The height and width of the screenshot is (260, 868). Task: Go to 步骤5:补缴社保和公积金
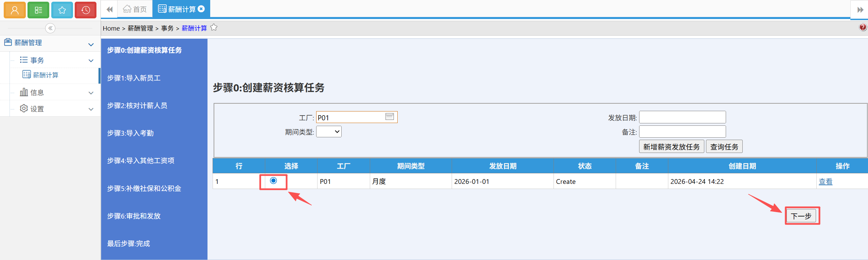[144, 189]
